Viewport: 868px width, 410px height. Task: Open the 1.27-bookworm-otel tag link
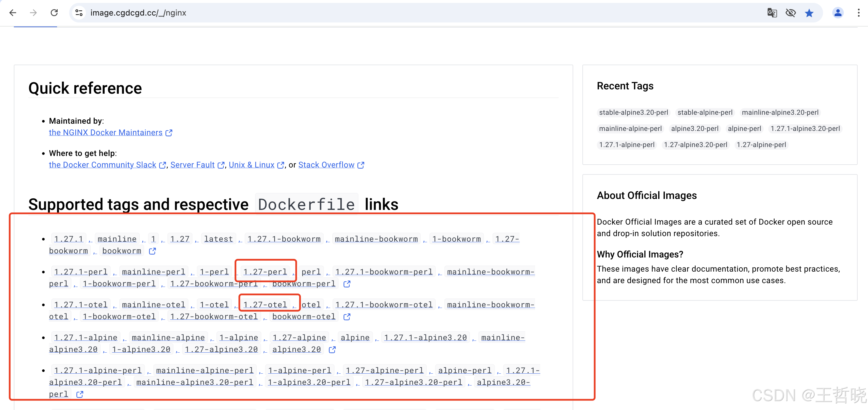(x=214, y=316)
